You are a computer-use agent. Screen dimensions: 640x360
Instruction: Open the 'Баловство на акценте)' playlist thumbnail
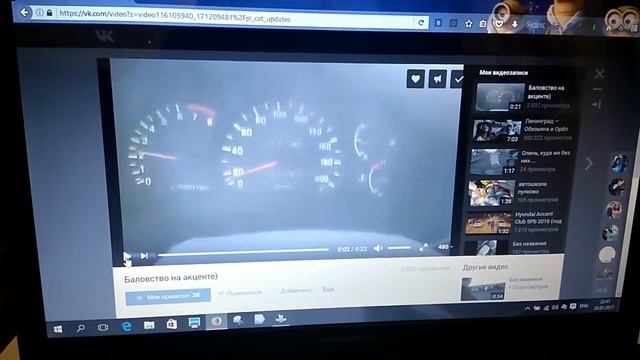(x=501, y=97)
